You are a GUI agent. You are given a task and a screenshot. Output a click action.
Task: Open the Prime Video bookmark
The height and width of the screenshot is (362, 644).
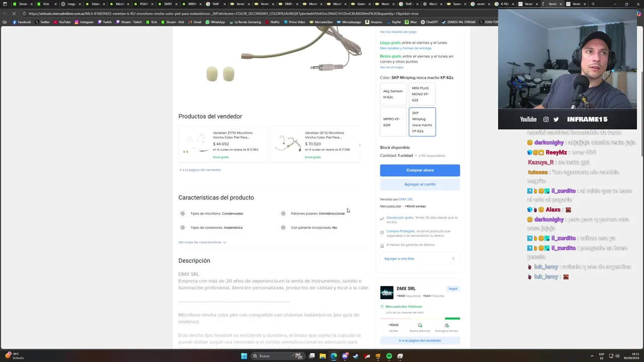tap(294, 22)
